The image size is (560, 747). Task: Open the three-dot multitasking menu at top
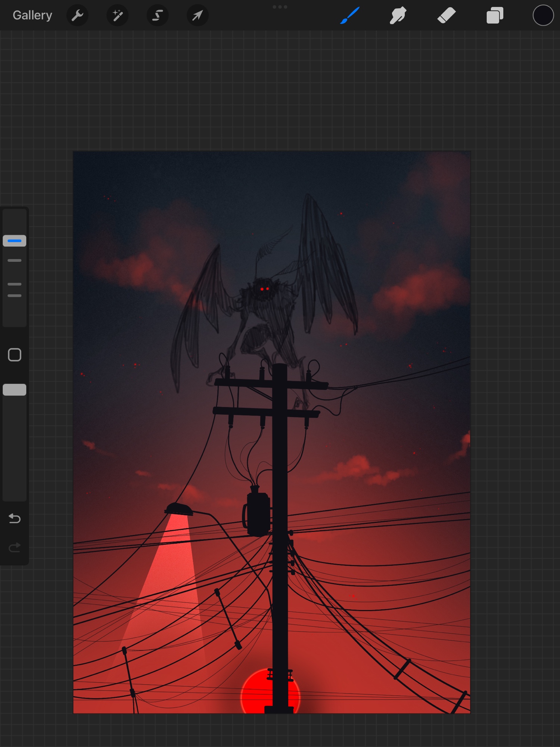pyautogui.click(x=280, y=7)
